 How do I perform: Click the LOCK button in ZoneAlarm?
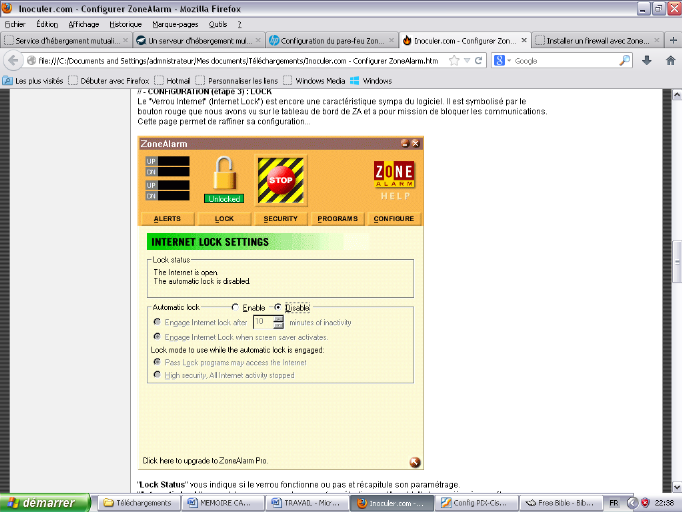click(x=224, y=218)
